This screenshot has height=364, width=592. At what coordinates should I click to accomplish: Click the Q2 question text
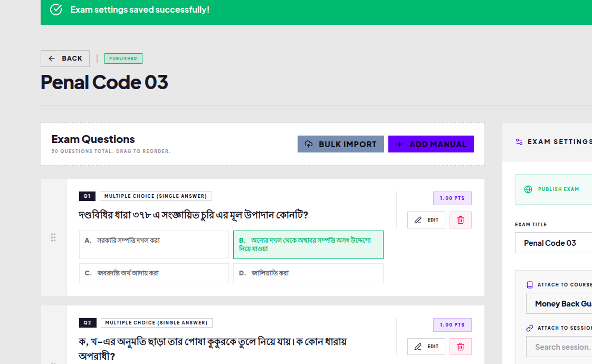click(x=213, y=349)
